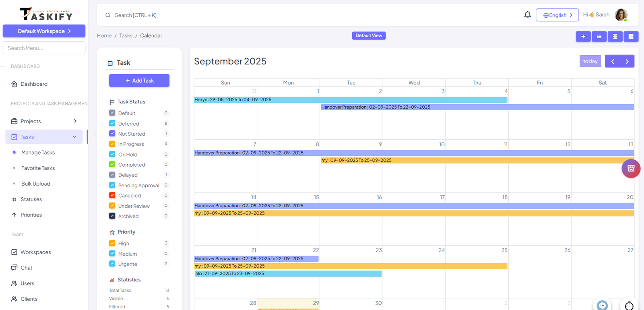Click the calendar icon beside Task heading

click(x=110, y=63)
